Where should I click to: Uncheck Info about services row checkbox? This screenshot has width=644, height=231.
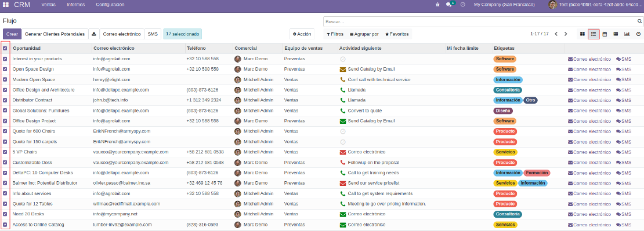[x=5, y=193]
